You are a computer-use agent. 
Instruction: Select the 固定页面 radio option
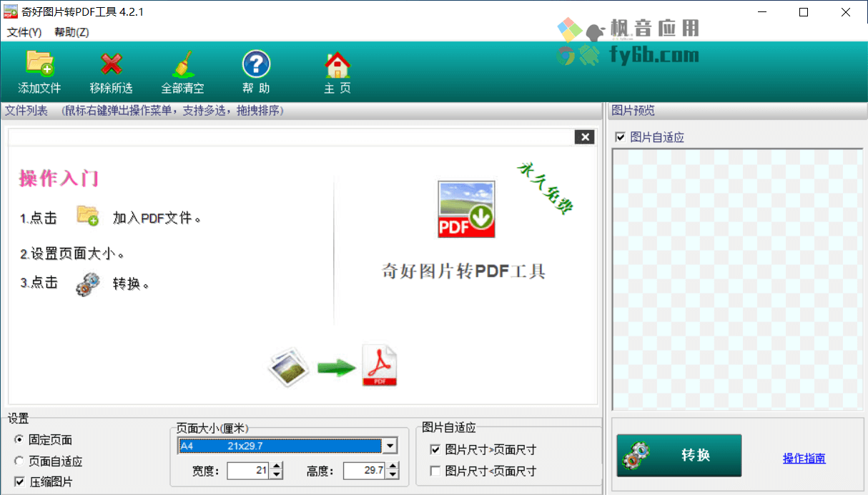pos(19,440)
